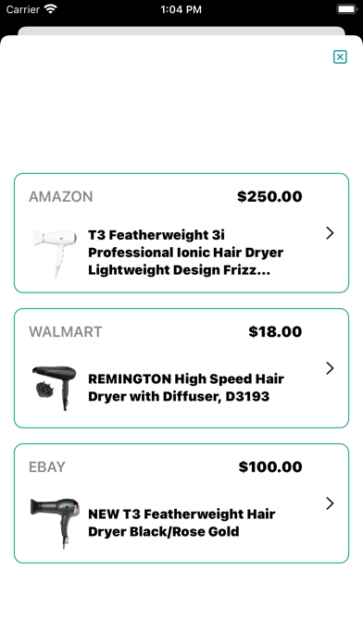Open the Amazon listing chevron arrow
363x644 pixels.
coord(330,233)
